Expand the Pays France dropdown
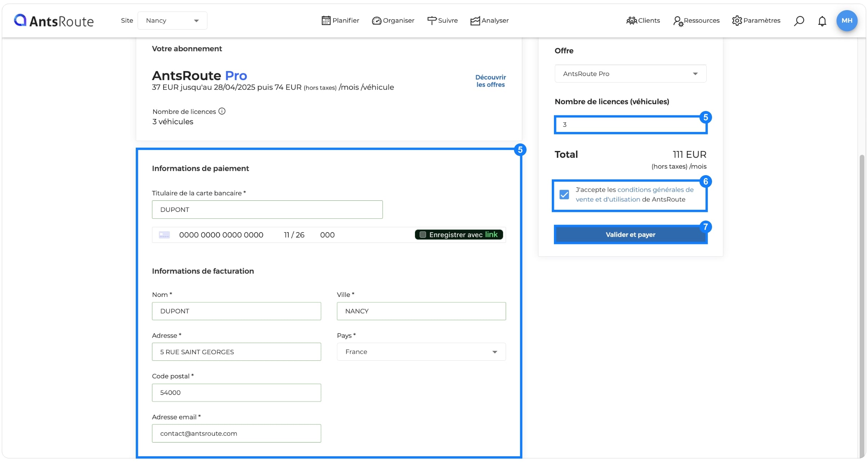 421,352
